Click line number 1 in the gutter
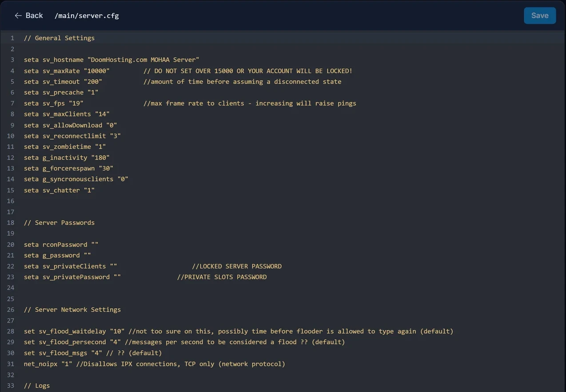Image resolution: width=566 pixels, height=392 pixels. [12, 38]
